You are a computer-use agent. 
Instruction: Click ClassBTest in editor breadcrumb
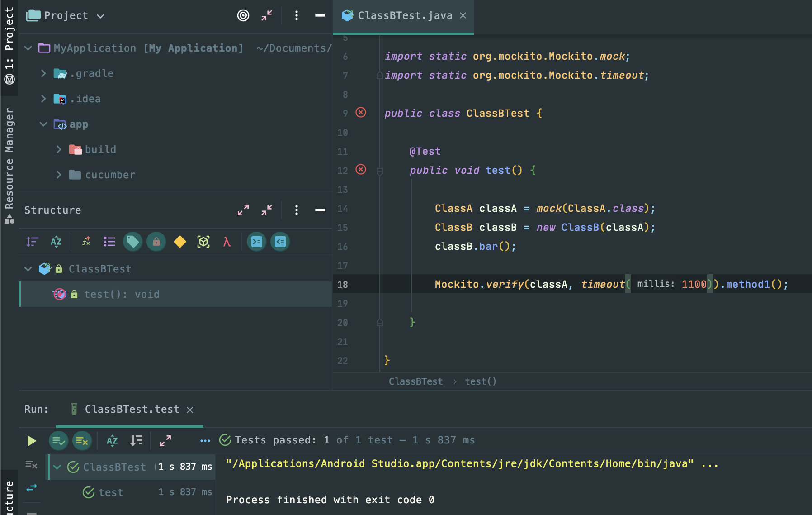click(416, 381)
